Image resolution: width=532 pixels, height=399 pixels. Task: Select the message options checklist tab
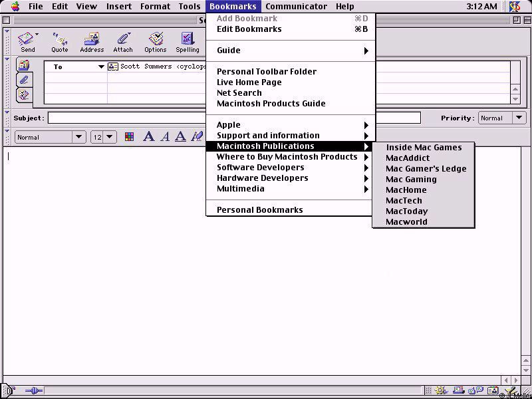[x=24, y=94]
